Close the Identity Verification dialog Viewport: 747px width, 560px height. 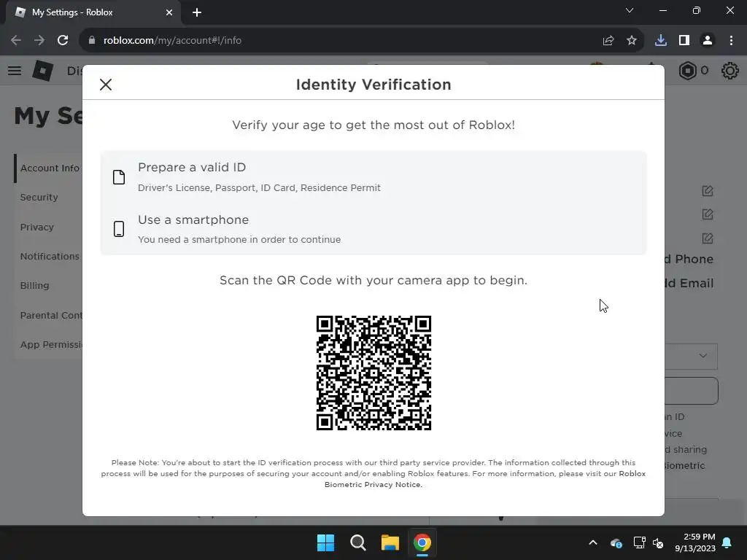point(106,85)
